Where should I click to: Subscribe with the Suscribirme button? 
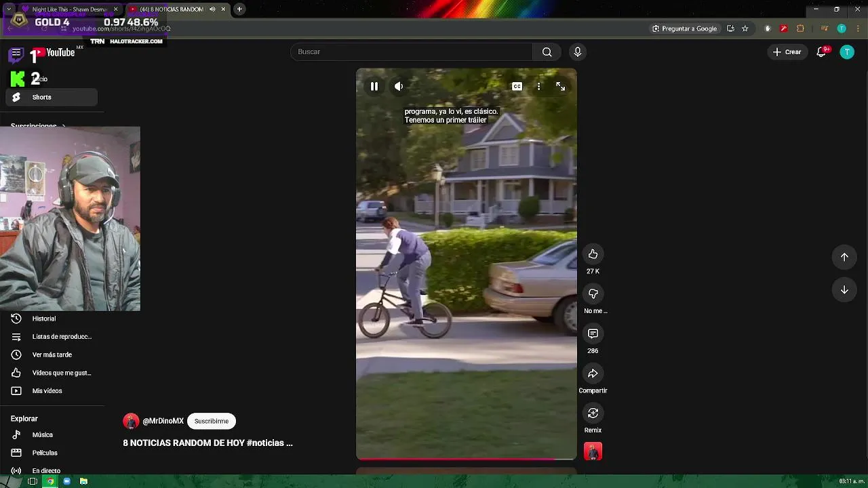click(x=212, y=421)
